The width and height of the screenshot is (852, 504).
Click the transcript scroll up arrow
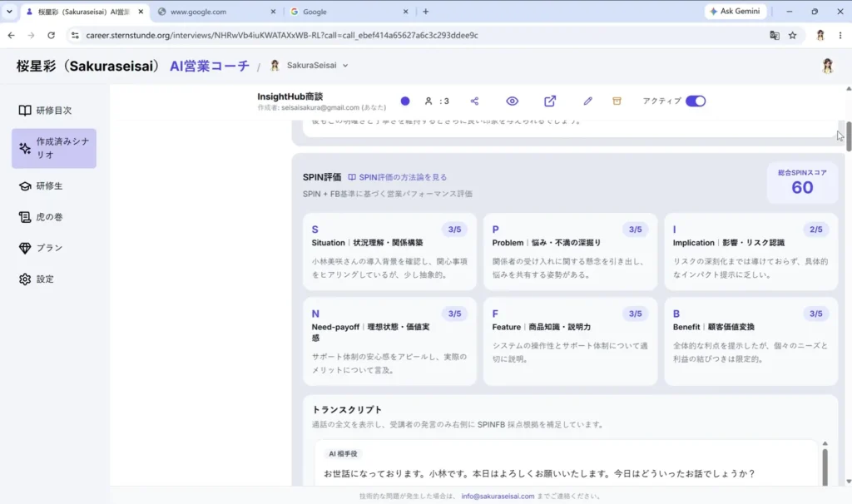pyautogui.click(x=825, y=444)
